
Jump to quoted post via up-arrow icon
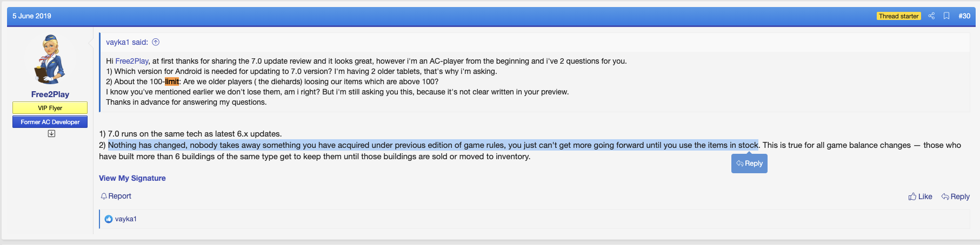pyautogui.click(x=156, y=42)
